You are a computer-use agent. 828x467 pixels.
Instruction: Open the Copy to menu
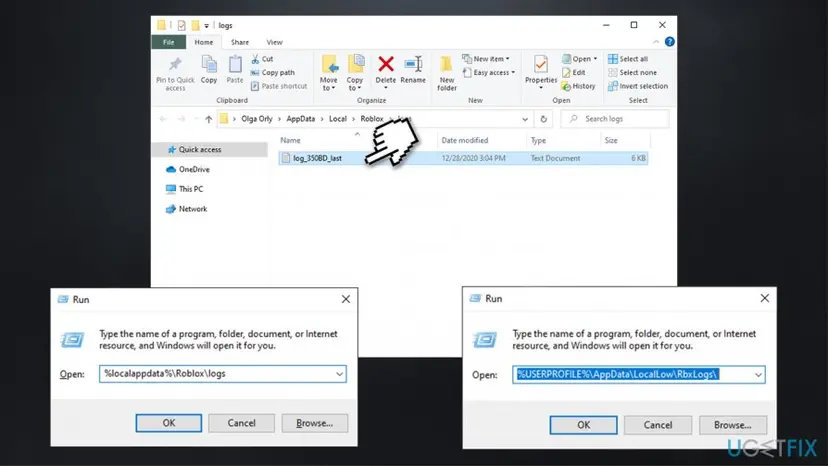pyautogui.click(x=355, y=72)
